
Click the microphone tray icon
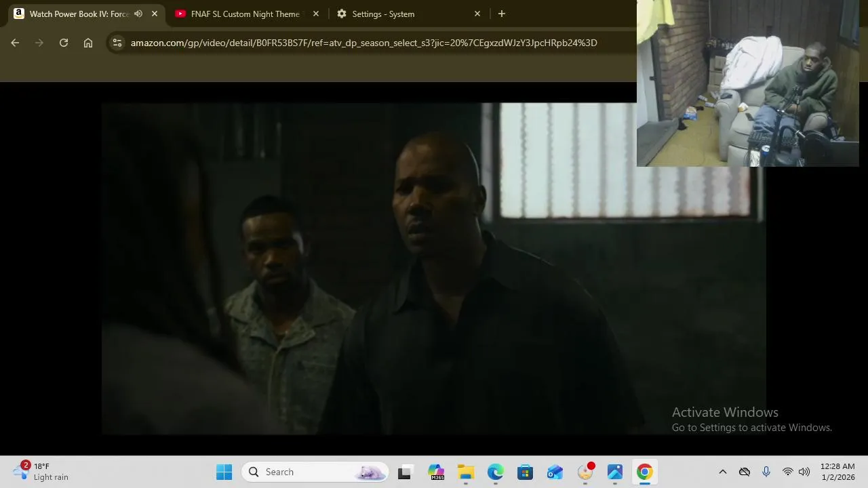[766, 472]
